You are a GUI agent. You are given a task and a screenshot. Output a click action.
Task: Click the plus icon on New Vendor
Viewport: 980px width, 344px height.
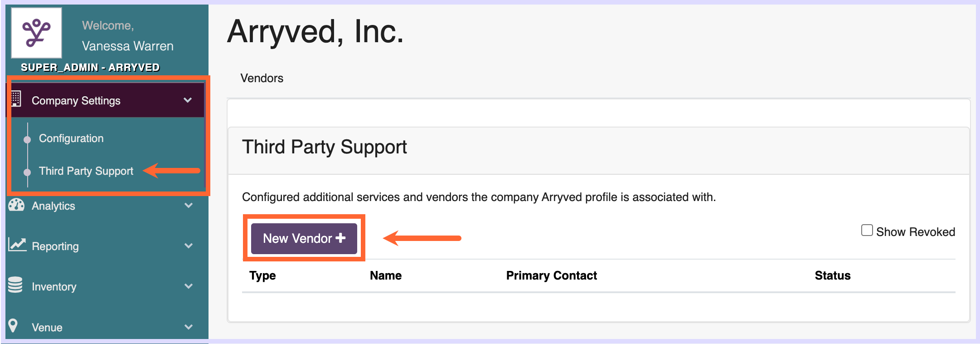pyautogui.click(x=340, y=238)
